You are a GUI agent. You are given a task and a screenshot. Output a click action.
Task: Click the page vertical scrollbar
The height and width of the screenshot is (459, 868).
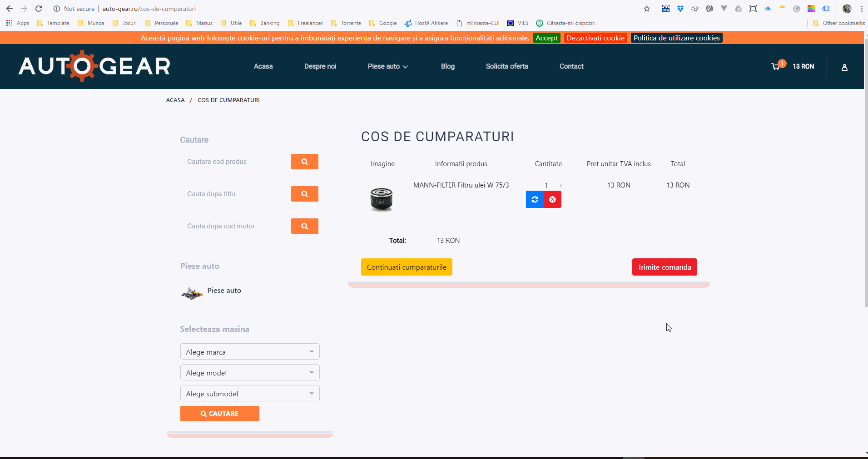(866, 173)
